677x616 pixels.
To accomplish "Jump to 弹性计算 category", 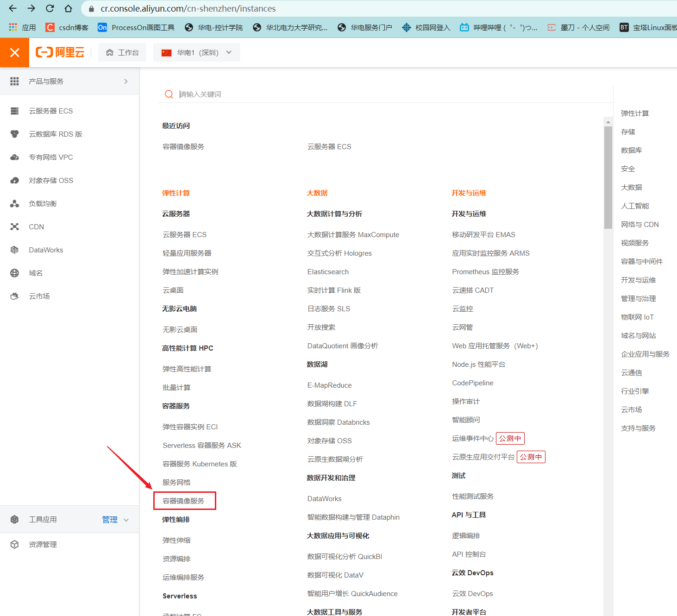I will [x=635, y=113].
